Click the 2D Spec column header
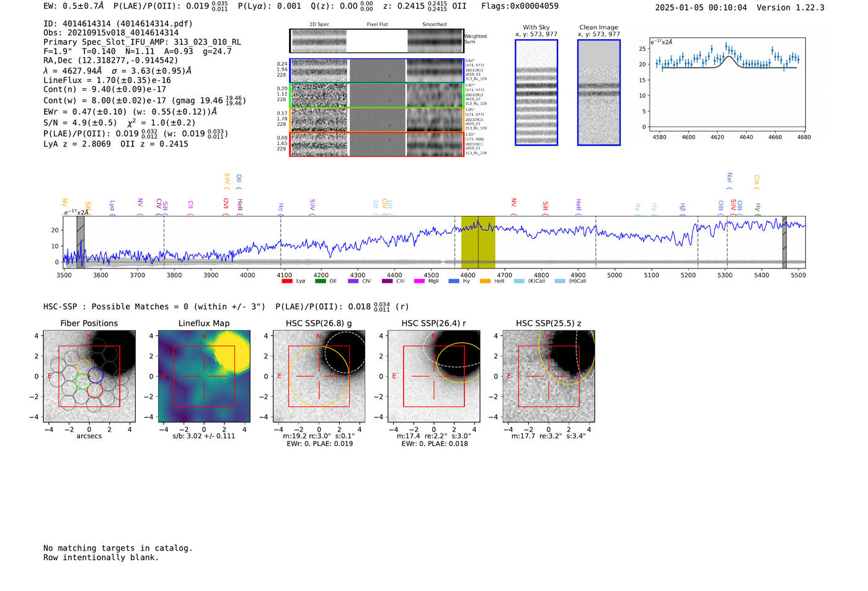This screenshot has width=868, height=591. [319, 25]
